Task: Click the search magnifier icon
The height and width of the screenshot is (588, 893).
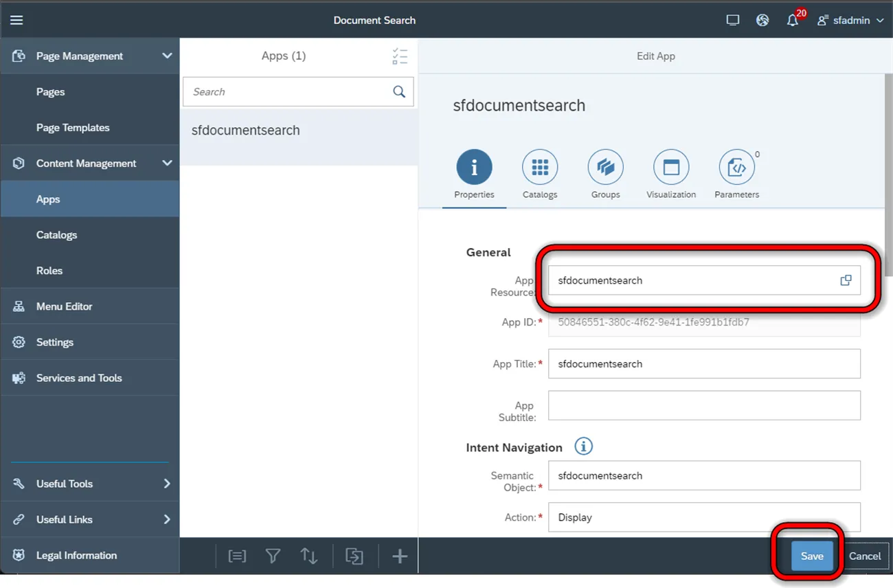Action: [399, 91]
